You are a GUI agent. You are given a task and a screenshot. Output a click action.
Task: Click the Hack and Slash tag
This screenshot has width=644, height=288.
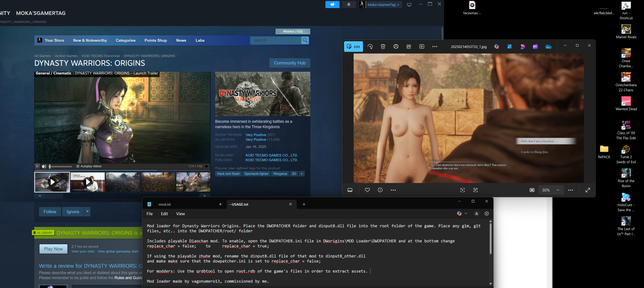click(x=228, y=174)
